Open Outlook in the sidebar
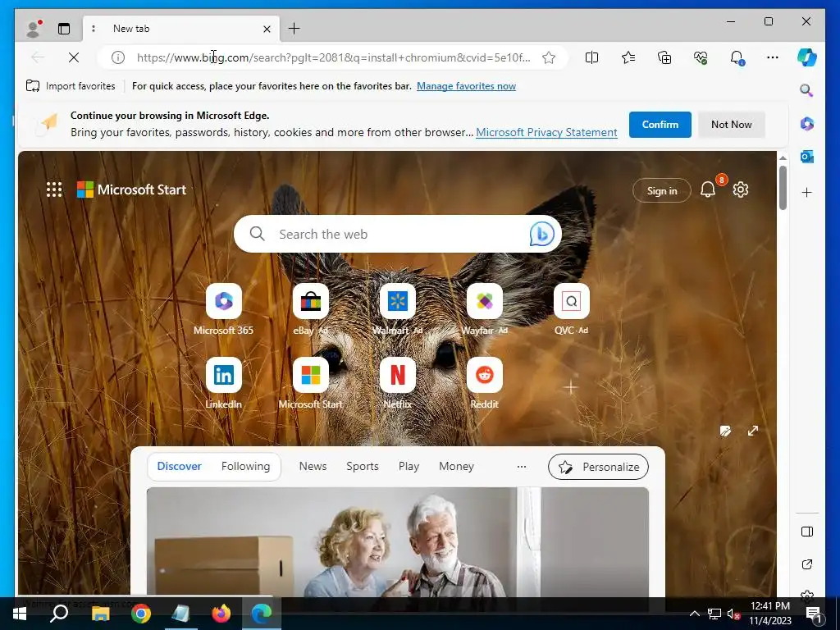Viewport: 840px width, 630px height. click(807, 157)
